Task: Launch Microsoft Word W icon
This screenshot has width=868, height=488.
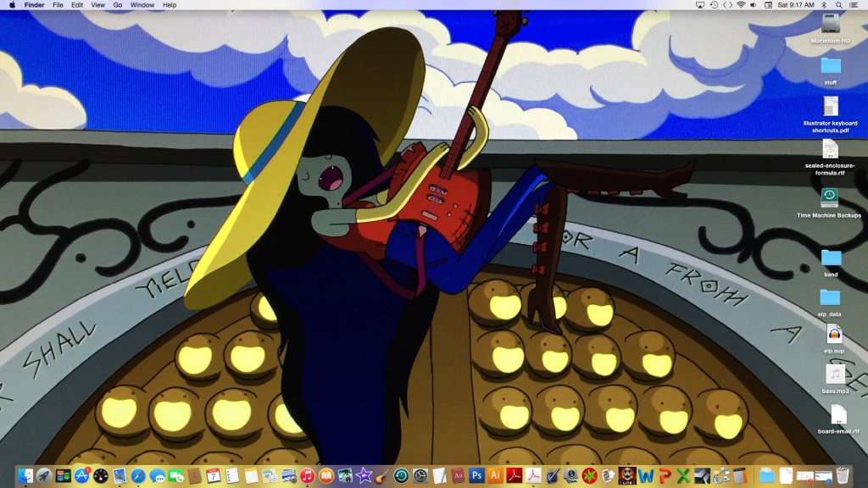Action: pyautogui.click(x=645, y=476)
